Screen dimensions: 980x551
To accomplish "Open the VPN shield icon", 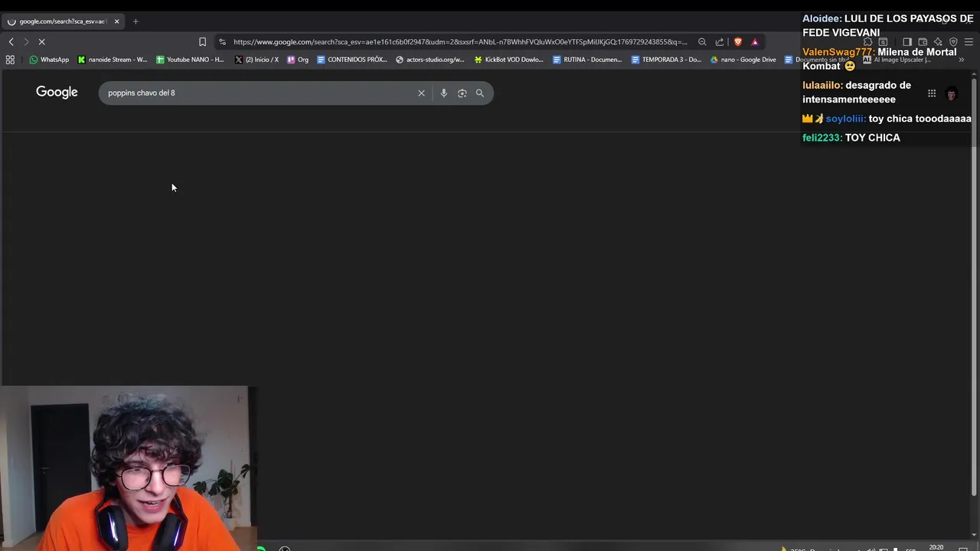I will 953,42.
